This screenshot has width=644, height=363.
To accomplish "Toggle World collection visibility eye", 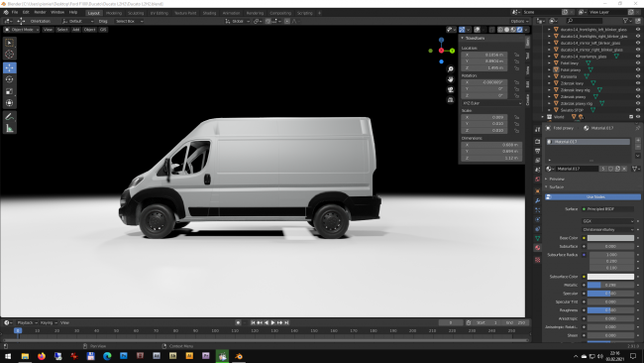I will click(638, 117).
